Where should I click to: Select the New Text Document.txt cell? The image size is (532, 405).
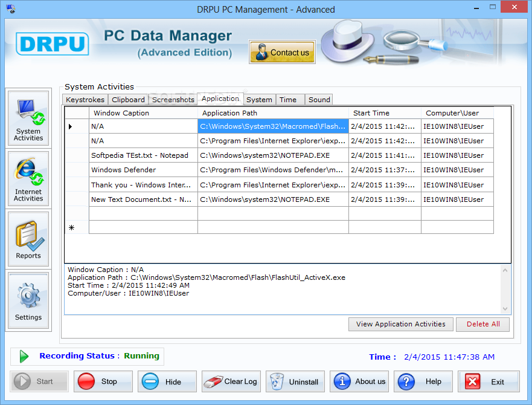pyautogui.click(x=143, y=199)
